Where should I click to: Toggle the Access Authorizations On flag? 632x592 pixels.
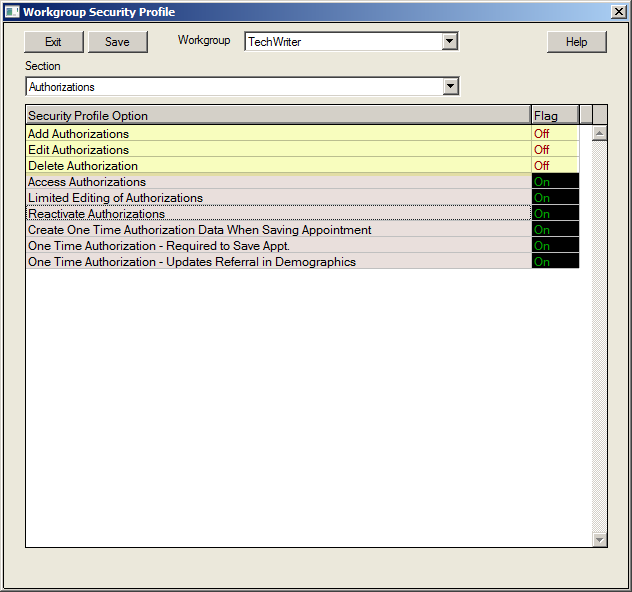[554, 182]
